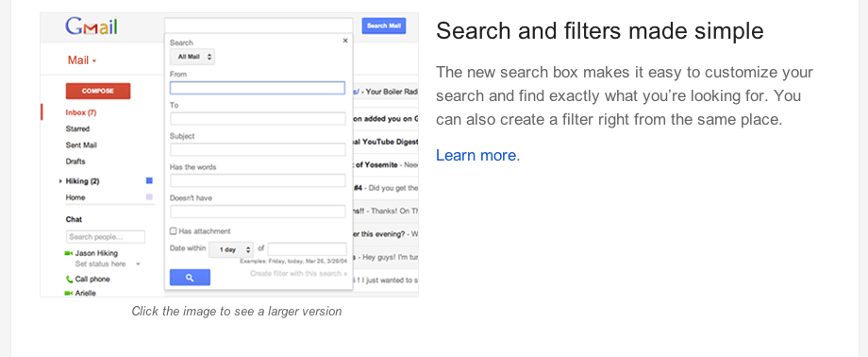Click the Call phone entry
The height and width of the screenshot is (357, 868).
click(92, 280)
